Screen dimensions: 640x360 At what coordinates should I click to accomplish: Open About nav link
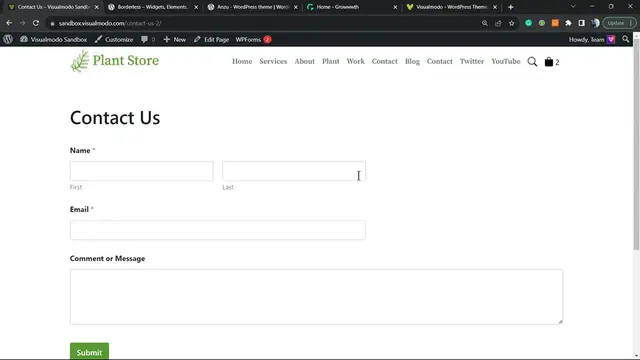click(304, 61)
